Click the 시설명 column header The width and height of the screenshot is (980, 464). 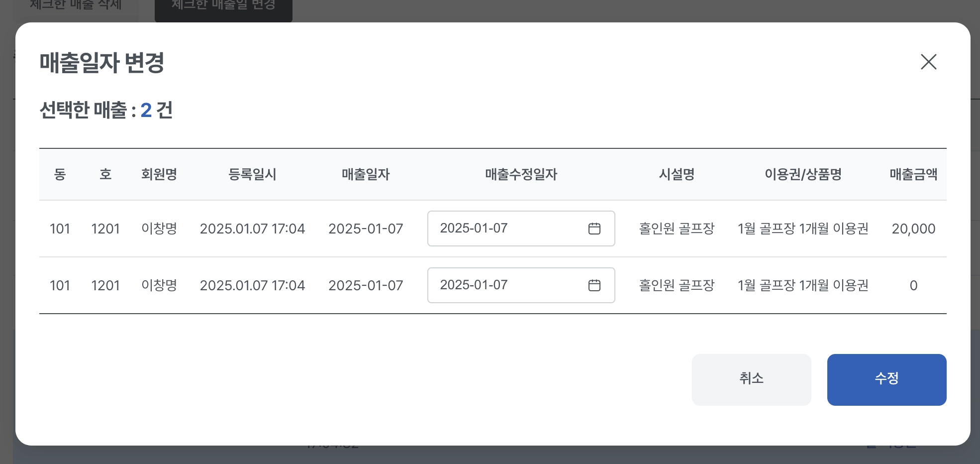coord(677,174)
